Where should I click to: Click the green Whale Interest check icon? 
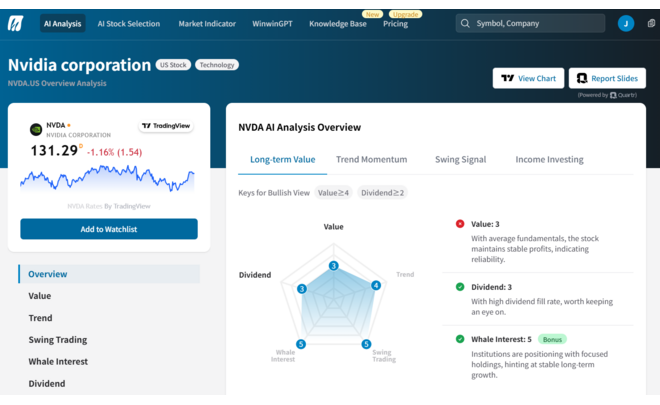(x=460, y=339)
